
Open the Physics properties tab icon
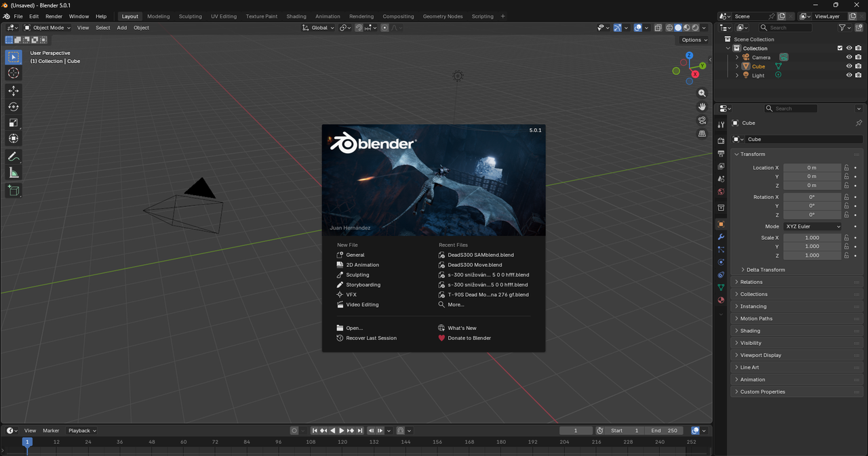721,262
